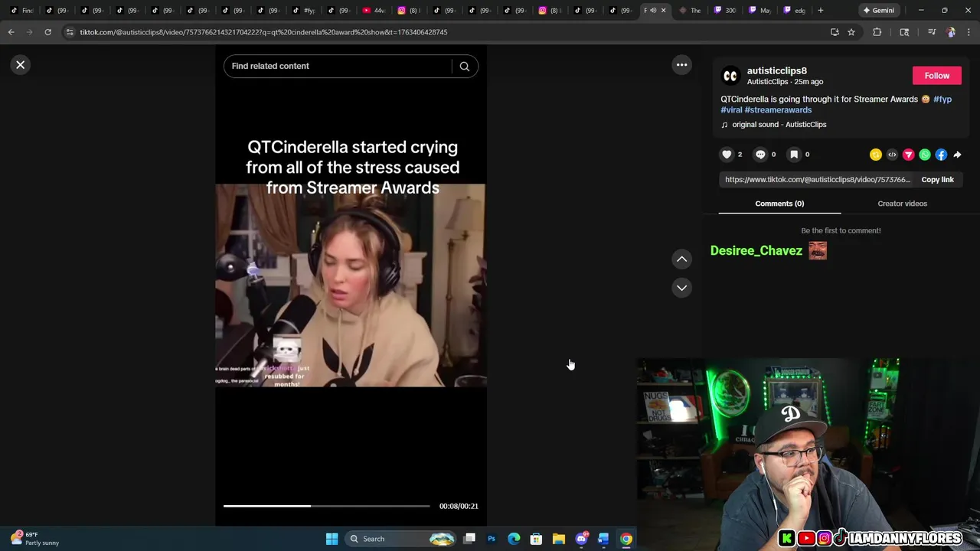980x551 pixels.
Task: Open Windows Start menu
Action: [332, 539]
